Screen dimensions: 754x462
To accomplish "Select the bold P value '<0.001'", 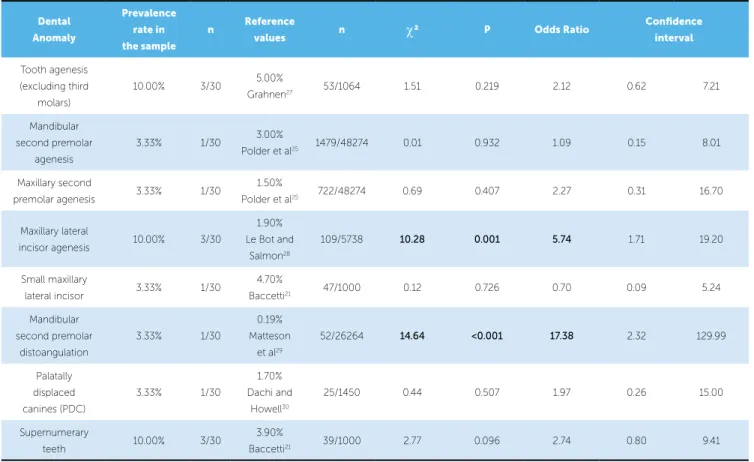I will tap(487, 336).
